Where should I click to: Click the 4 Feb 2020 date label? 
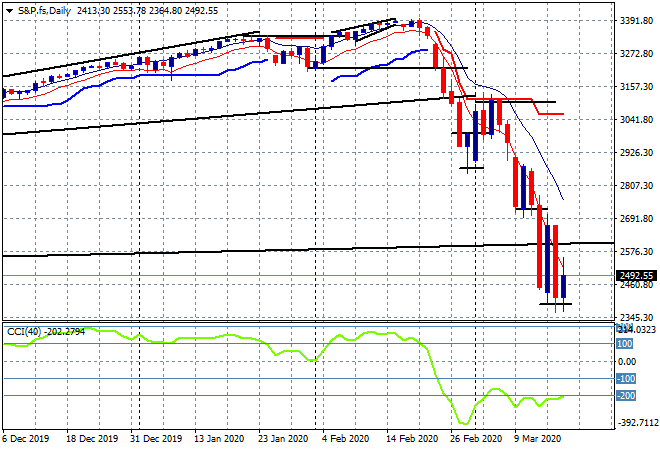tap(345, 439)
